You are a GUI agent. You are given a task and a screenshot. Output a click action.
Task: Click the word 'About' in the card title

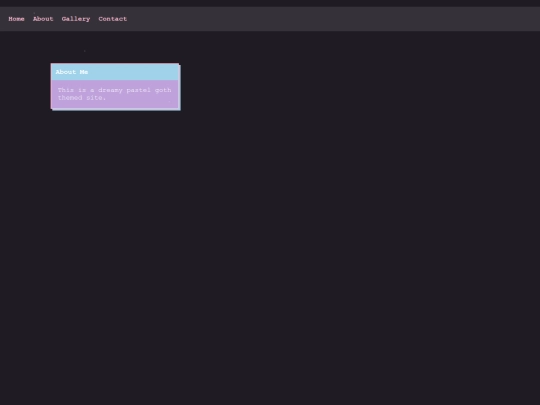click(65, 72)
